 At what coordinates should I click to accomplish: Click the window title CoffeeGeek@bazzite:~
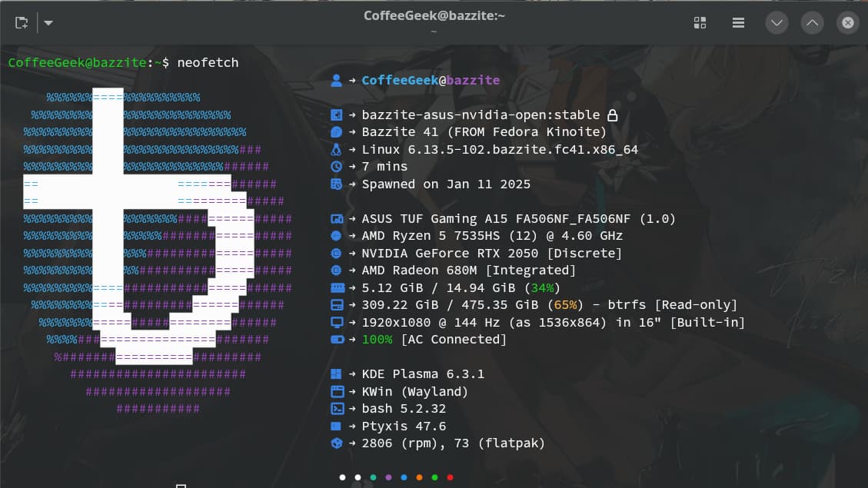coord(434,15)
